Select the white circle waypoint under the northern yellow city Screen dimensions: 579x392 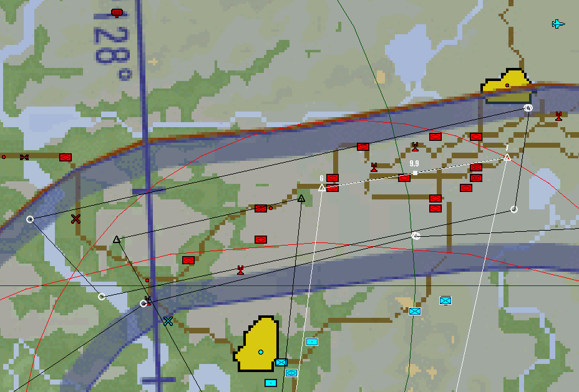528,108
